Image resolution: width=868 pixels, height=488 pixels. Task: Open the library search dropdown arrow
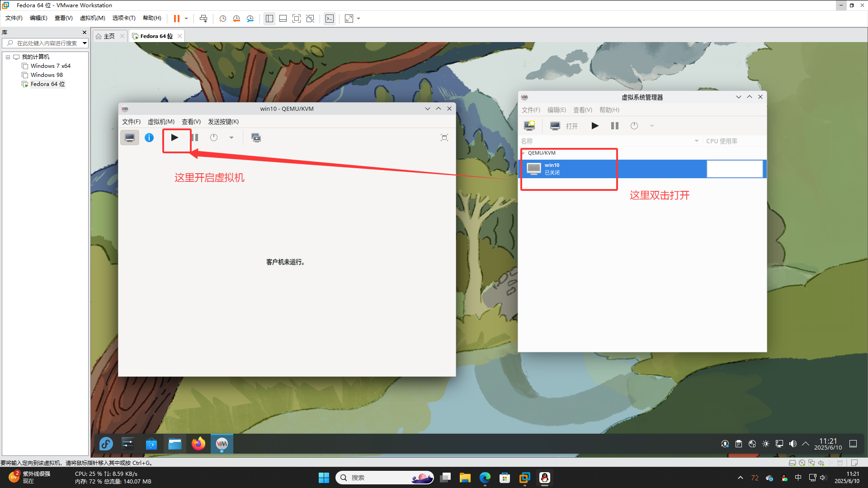85,43
